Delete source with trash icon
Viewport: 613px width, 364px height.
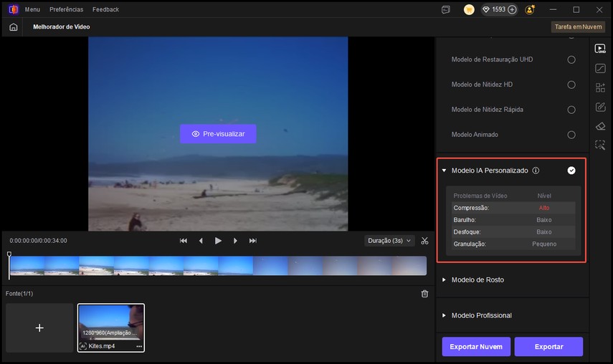(424, 294)
